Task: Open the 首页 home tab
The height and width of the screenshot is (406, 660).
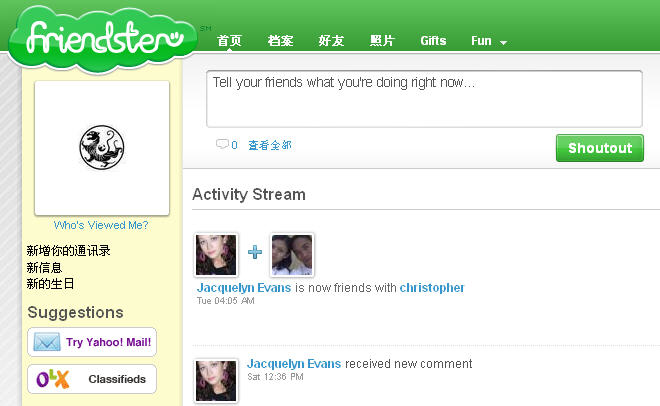Action: (x=229, y=41)
